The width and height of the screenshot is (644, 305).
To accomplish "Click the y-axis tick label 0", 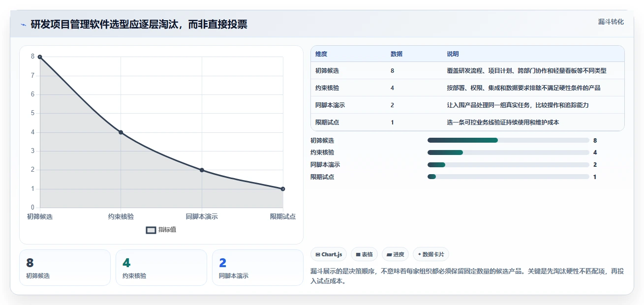I will [33, 208].
